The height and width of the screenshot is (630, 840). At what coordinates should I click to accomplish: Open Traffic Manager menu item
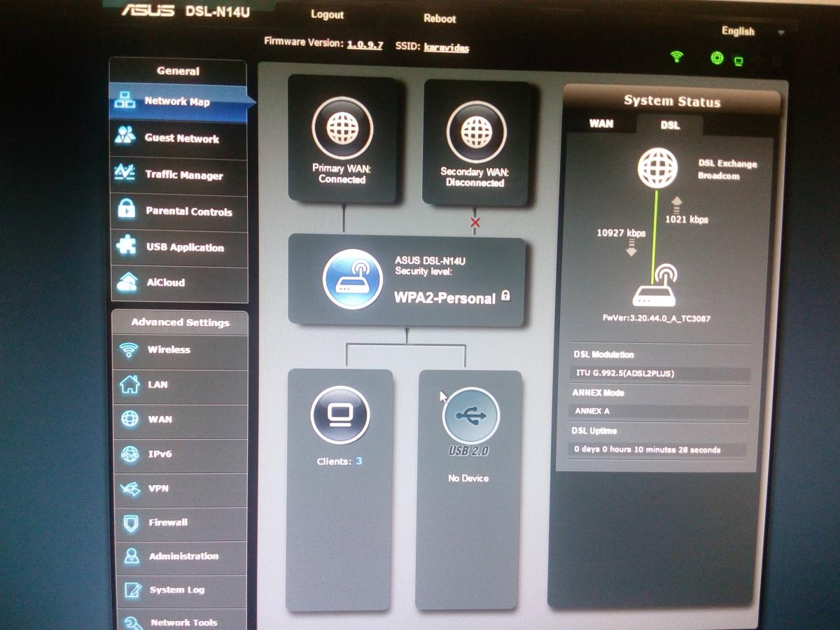(x=179, y=175)
